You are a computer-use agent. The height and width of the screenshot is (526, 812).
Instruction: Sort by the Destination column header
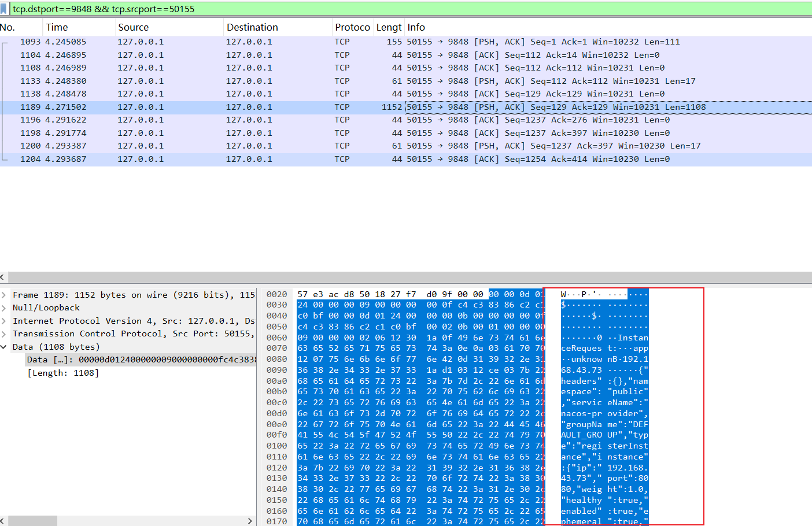coord(252,27)
